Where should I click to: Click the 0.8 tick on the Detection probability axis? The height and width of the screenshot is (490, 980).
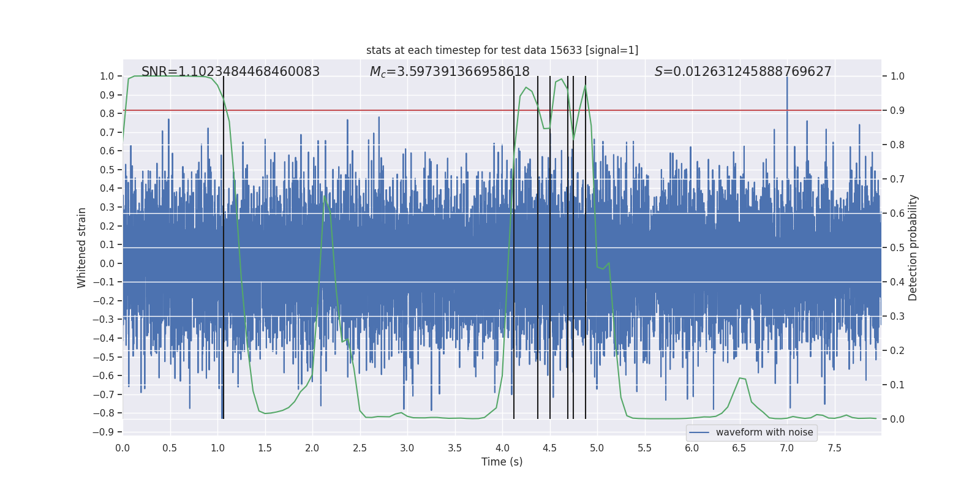pos(897,145)
